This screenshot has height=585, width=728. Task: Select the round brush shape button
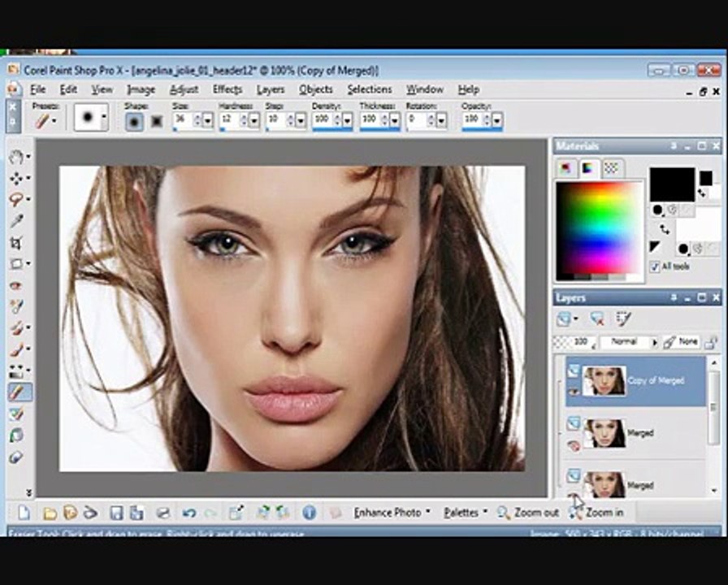point(135,122)
